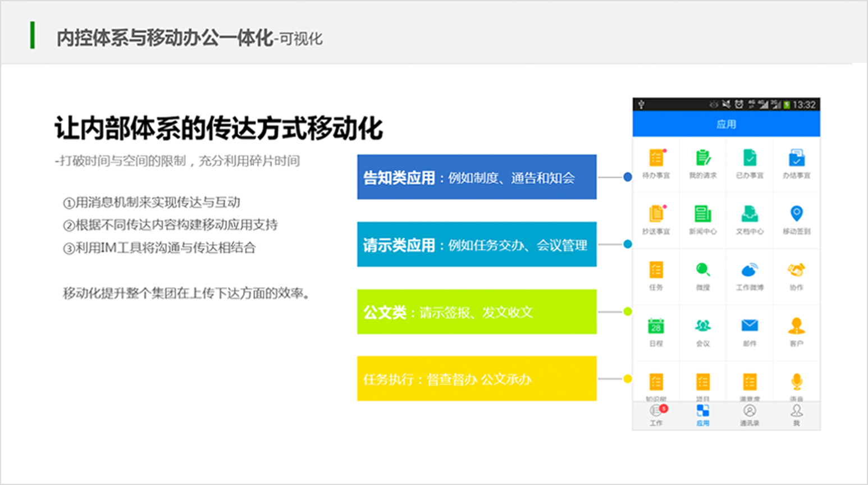
Task: Switch to the 通讯录 contacts tab
Action: pos(750,415)
